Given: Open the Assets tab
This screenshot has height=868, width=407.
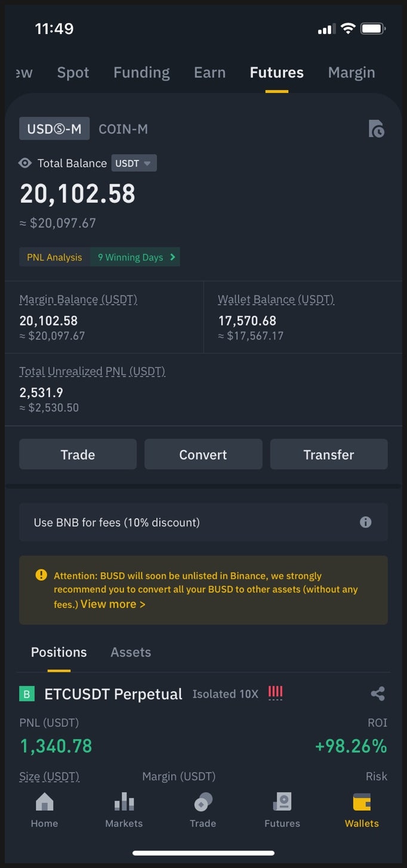Looking at the screenshot, I should coord(131,652).
